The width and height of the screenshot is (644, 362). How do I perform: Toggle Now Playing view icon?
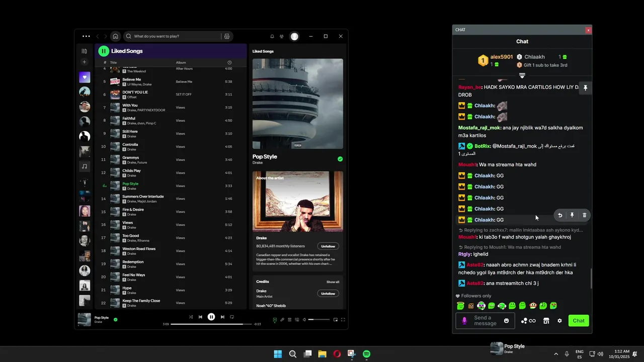click(275, 320)
